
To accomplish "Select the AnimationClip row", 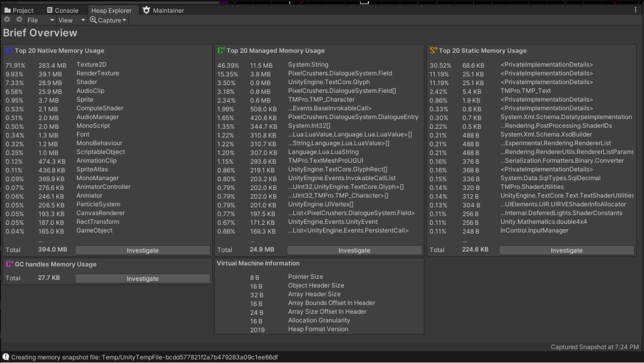I will [108, 161].
